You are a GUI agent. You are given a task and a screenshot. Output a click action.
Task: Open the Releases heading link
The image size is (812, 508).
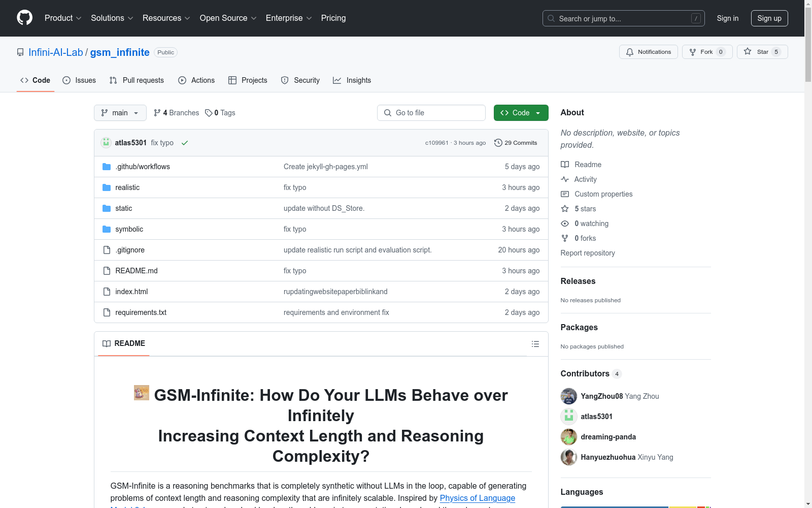click(x=578, y=281)
